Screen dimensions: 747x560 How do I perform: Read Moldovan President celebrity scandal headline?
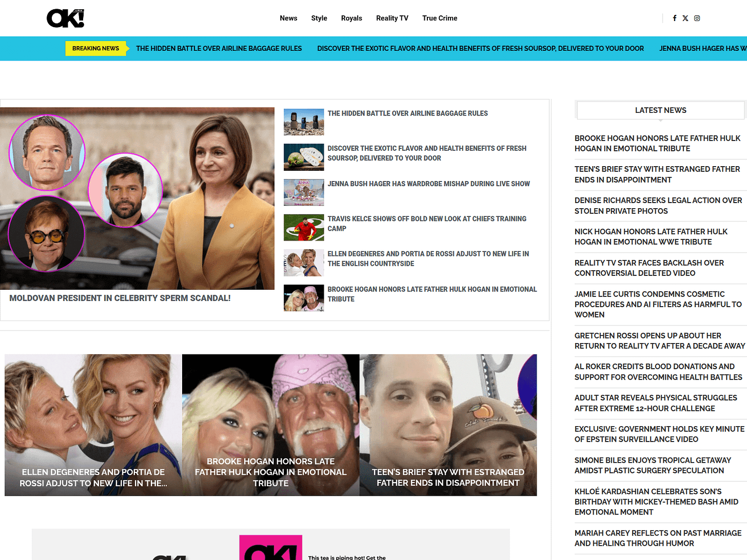coord(120,298)
